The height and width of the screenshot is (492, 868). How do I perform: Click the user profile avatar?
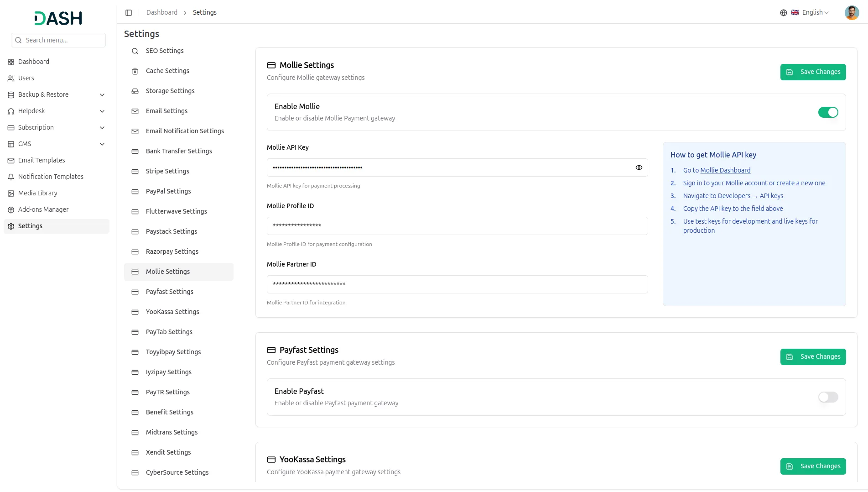tap(852, 13)
